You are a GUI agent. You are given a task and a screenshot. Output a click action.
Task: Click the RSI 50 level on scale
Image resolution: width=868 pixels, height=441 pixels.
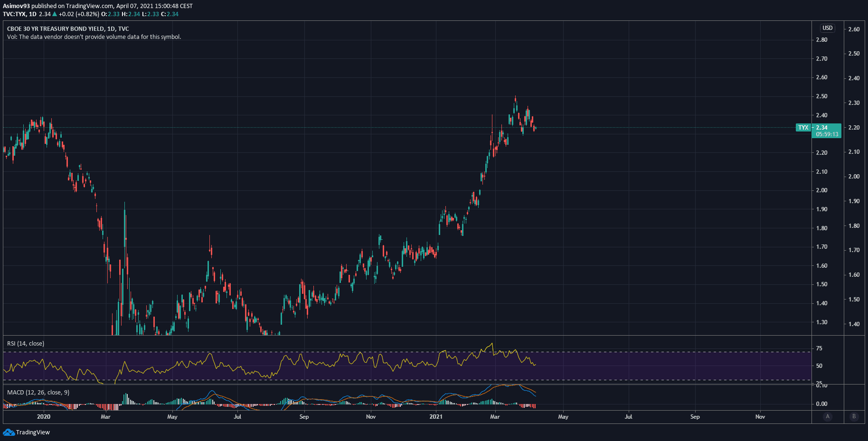819,366
